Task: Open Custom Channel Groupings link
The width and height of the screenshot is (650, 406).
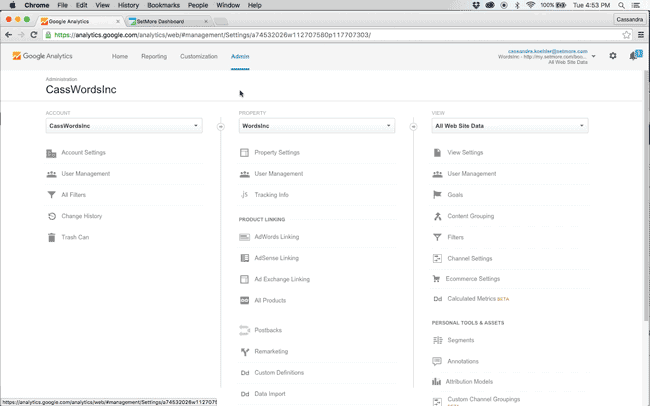Action: 483,399
